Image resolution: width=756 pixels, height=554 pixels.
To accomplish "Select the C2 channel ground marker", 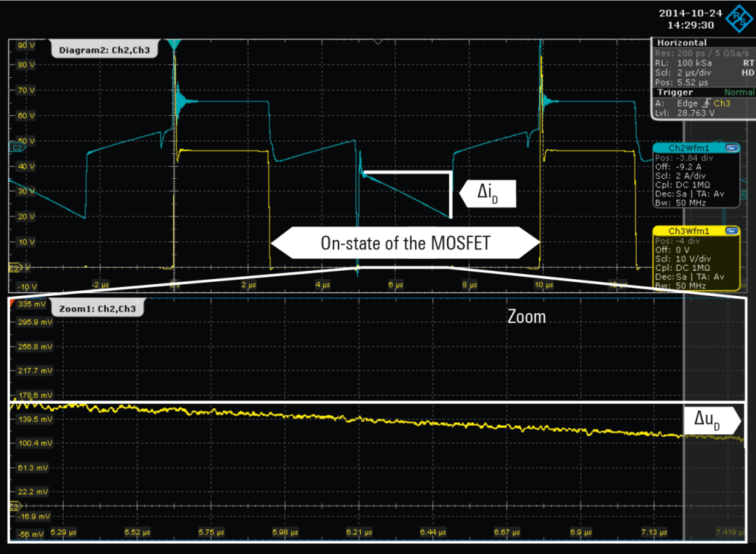I will [x=15, y=148].
